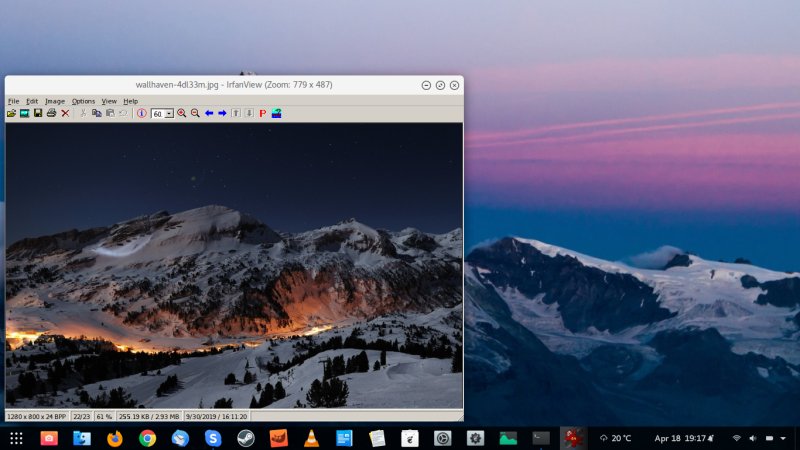Open the Image menu
The height and width of the screenshot is (450, 800).
click(x=55, y=101)
